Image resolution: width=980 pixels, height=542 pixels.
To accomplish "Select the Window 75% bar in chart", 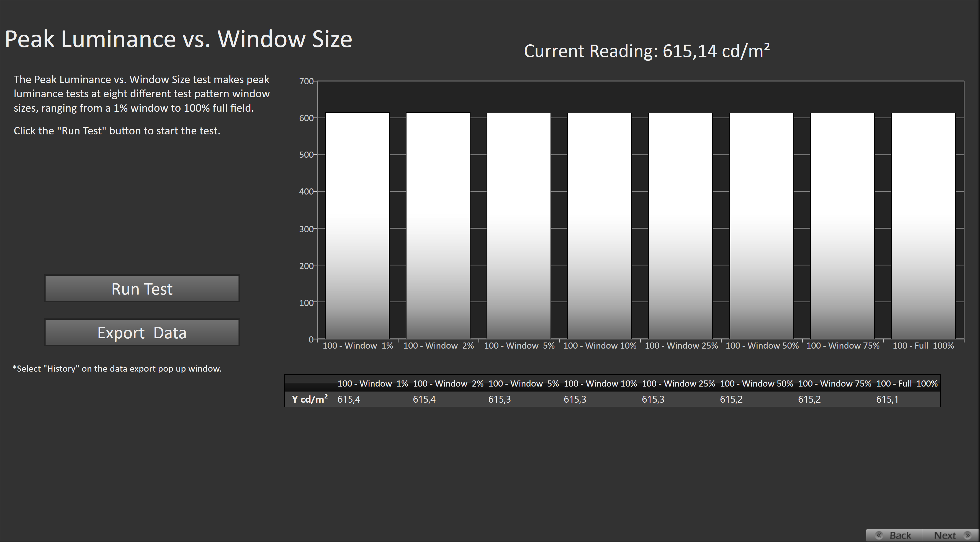I will tap(843, 226).
